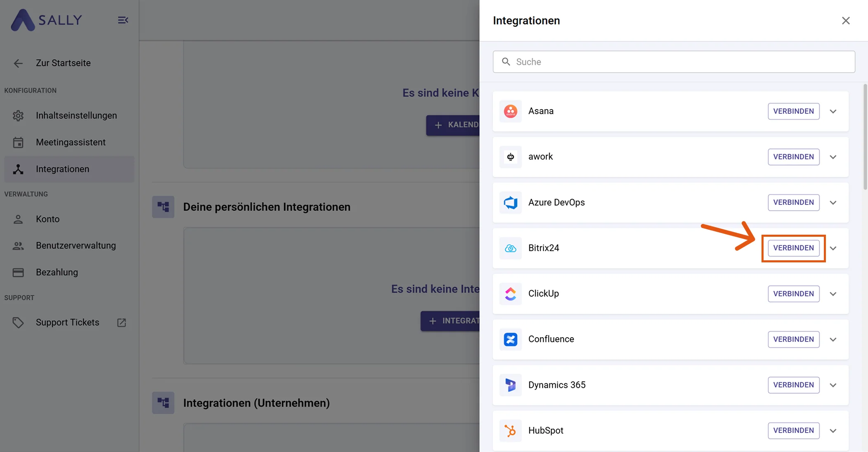Expand the Bitrix24 integration details
This screenshot has width=868, height=452.
point(833,248)
